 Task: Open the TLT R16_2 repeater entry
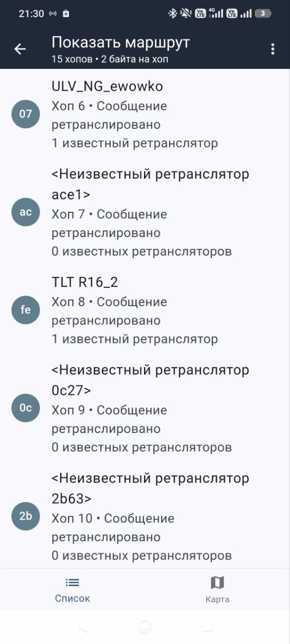pyautogui.click(x=145, y=310)
